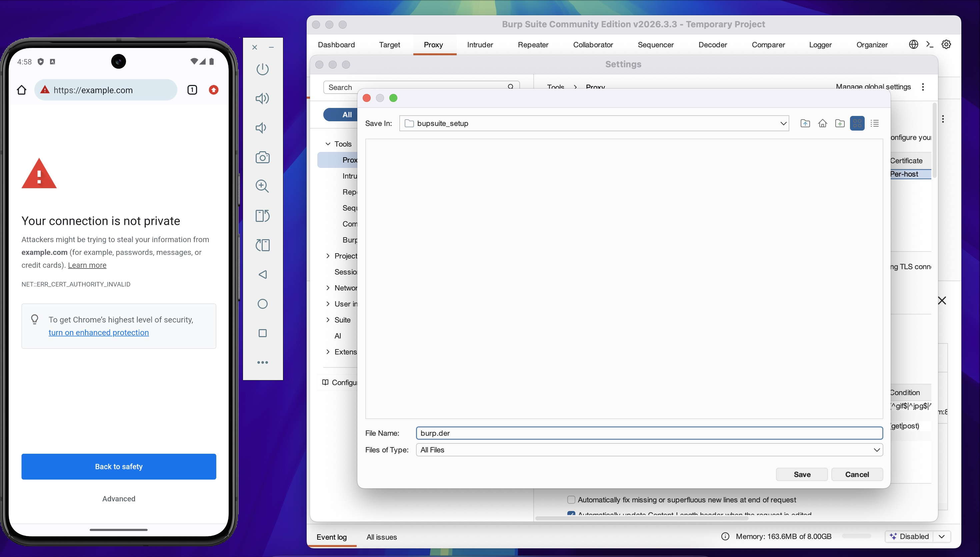Open Burp settings gear icon

tap(946, 44)
